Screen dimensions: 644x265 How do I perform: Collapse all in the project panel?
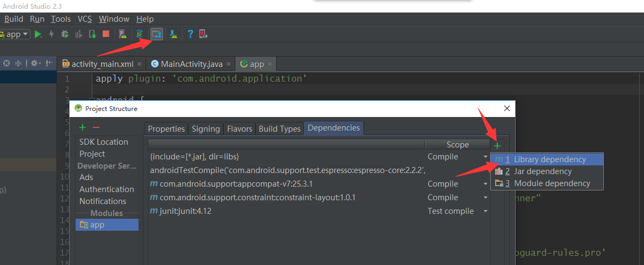point(18,63)
